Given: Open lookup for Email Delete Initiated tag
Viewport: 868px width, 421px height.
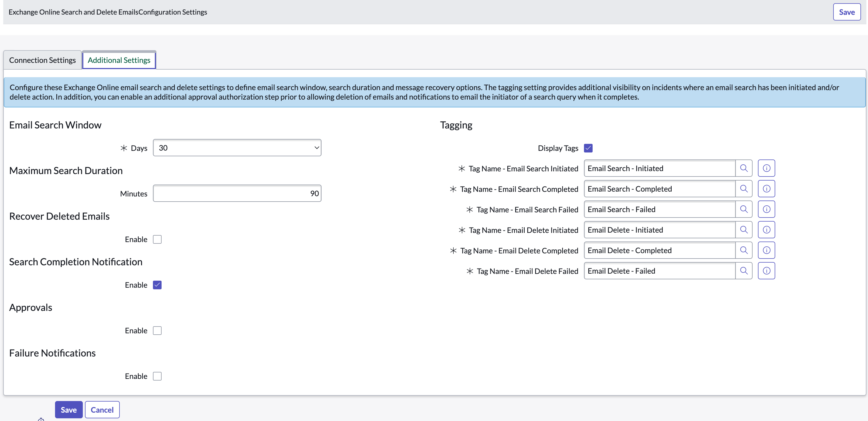Looking at the screenshot, I should point(744,230).
